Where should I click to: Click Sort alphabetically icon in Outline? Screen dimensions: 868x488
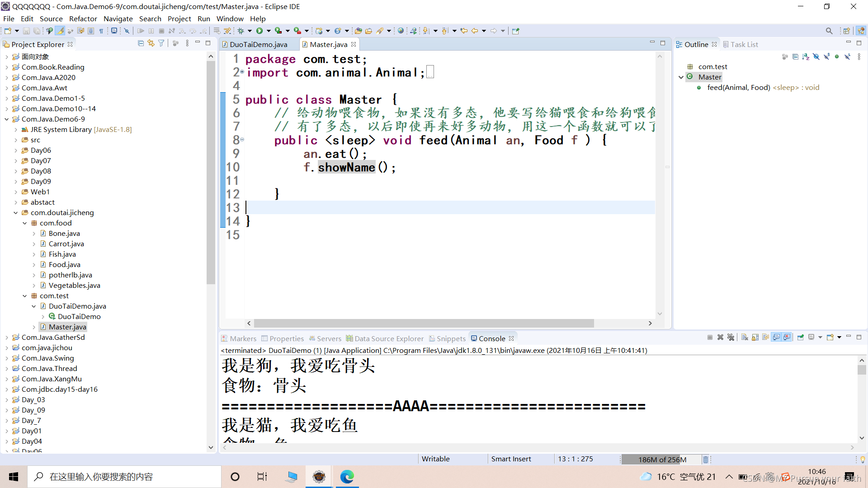coord(806,56)
